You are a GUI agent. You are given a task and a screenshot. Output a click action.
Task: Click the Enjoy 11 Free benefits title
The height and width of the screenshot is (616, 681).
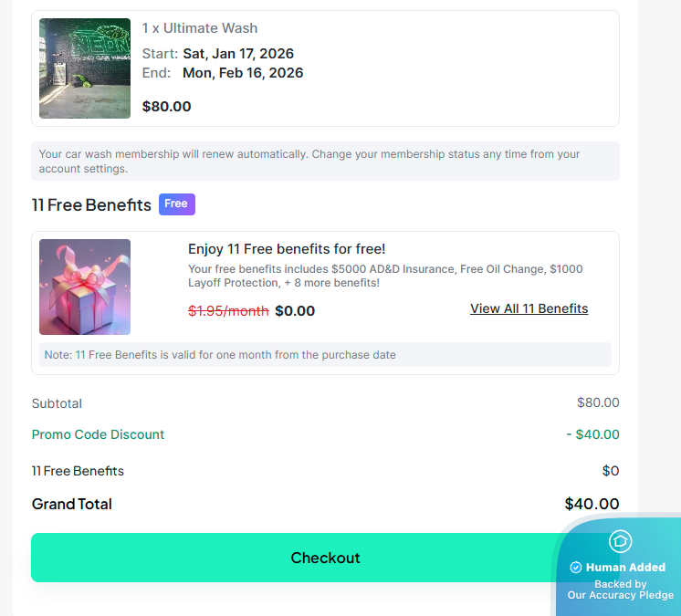click(287, 249)
